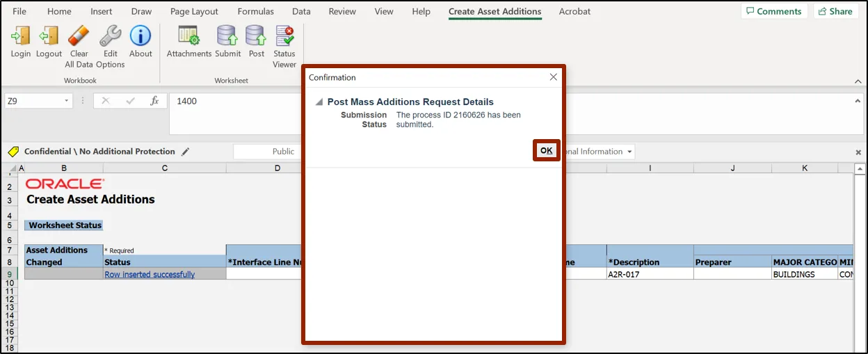Switch to the Home tab

click(59, 11)
